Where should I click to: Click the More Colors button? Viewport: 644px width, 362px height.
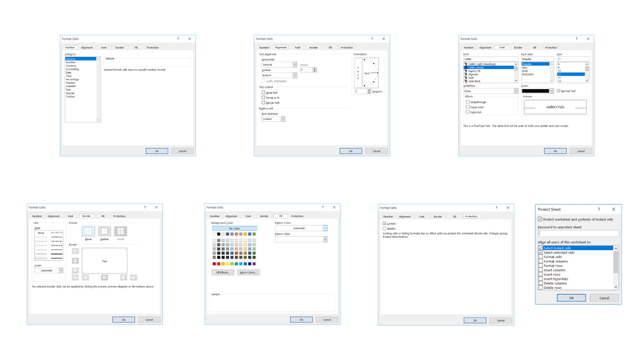[x=248, y=273]
